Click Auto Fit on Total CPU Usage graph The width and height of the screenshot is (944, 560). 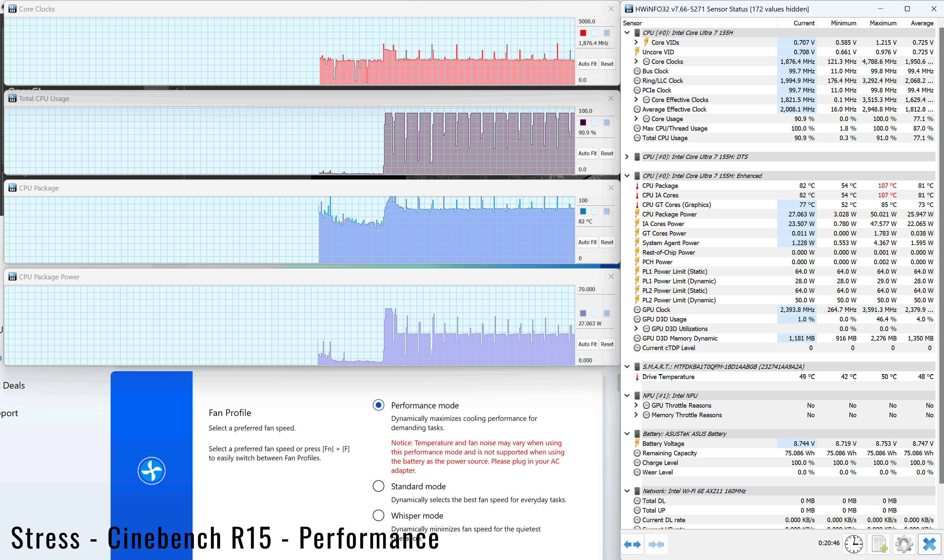tap(587, 153)
